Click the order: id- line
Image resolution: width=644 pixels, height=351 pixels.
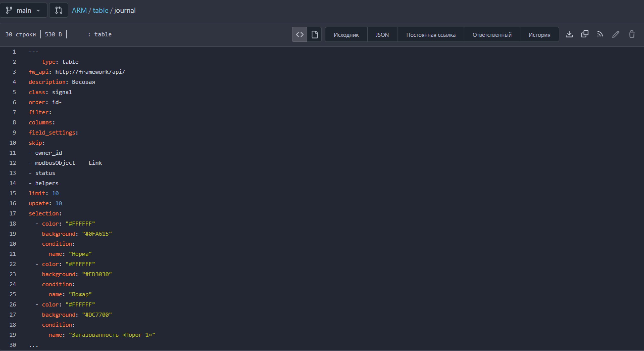(x=45, y=102)
